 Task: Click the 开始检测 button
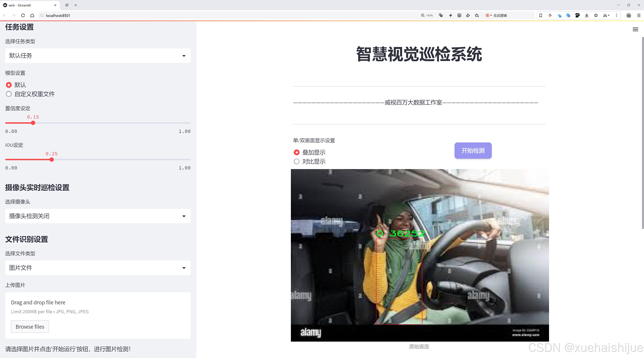point(473,150)
